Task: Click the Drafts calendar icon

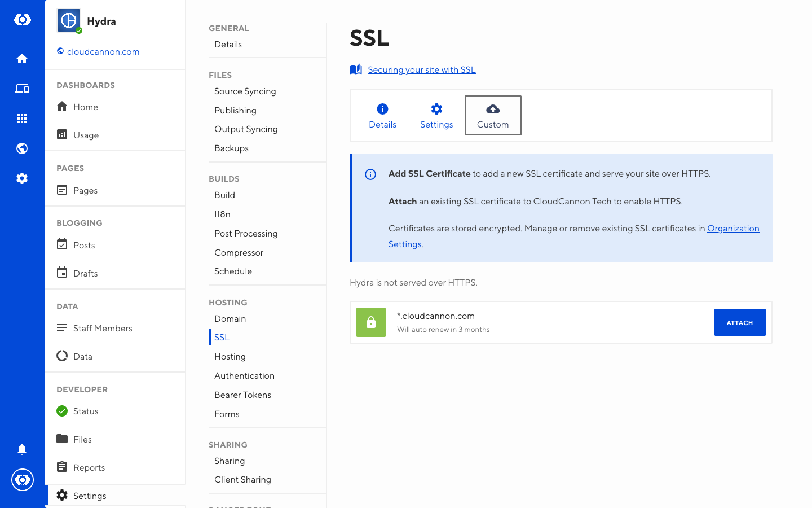Action: click(x=62, y=273)
